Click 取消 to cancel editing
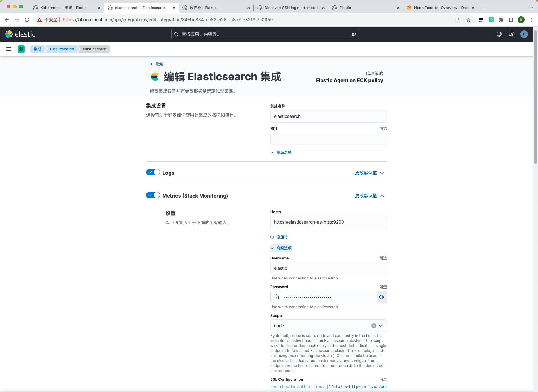This screenshot has height=392, width=538. pyautogui.click(x=157, y=64)
